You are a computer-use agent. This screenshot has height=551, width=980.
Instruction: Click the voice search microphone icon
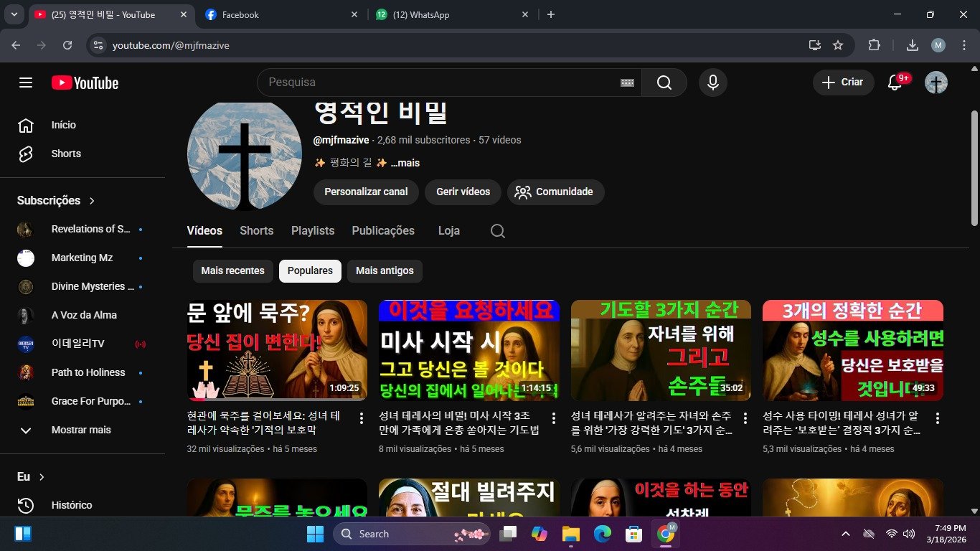(712, 83)
